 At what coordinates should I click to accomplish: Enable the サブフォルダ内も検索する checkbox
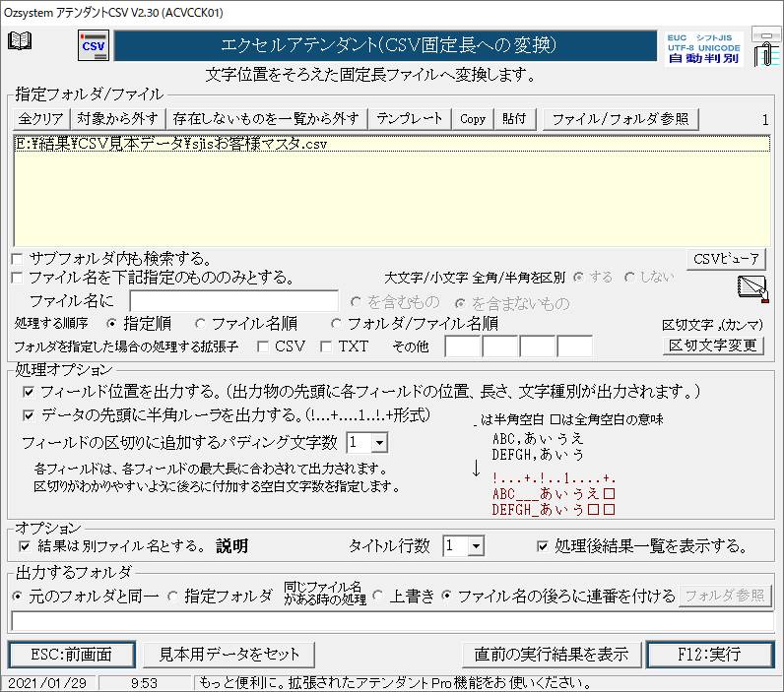point(17,259)
